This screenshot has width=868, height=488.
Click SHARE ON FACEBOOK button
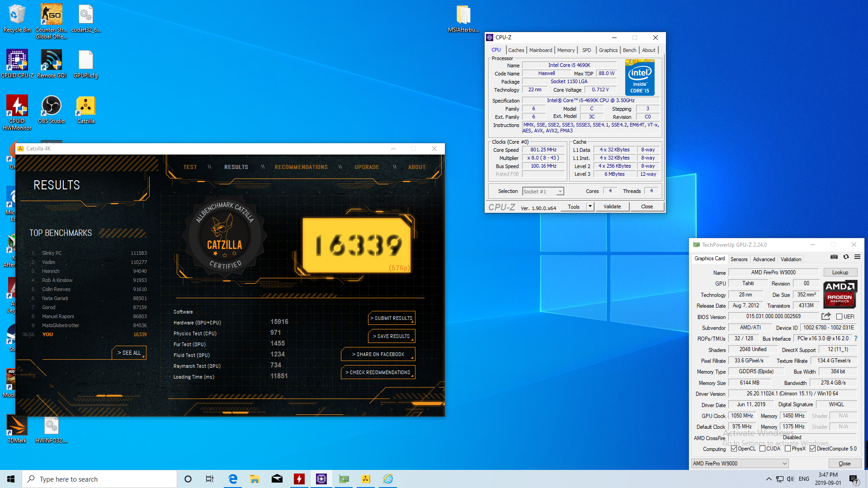coord(378,354)
